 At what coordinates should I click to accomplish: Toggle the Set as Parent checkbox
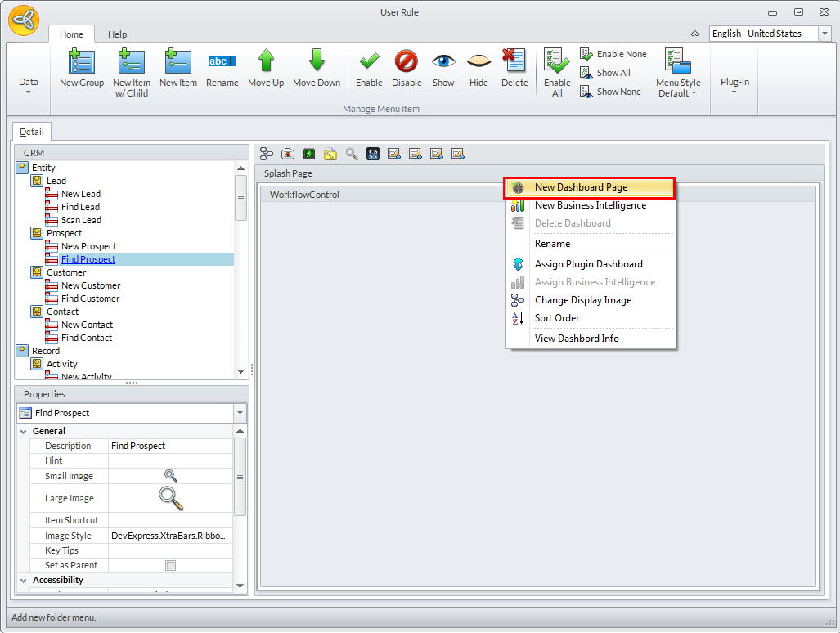coord(170,565)
